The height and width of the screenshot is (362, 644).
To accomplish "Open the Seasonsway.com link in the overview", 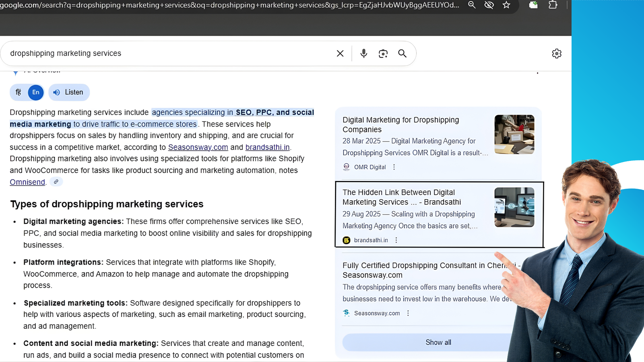I will click(x=198, y=147).
